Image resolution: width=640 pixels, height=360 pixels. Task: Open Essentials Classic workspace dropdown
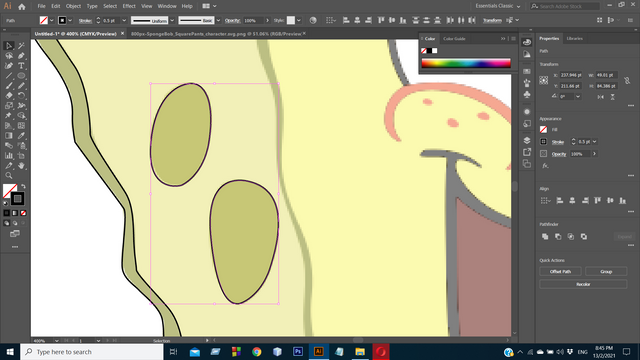(x=498, y=6)
